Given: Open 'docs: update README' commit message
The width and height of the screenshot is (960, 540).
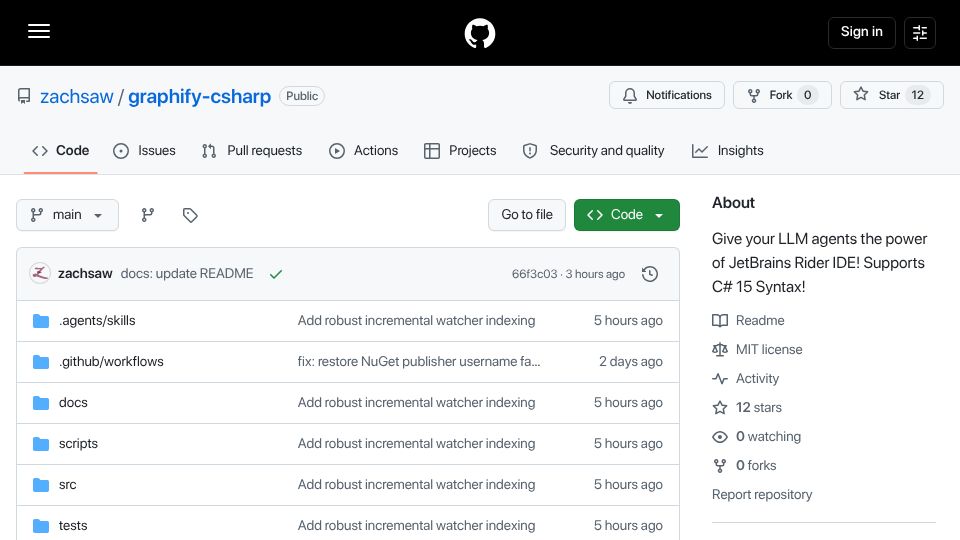Looking at the screenshot, I should pos(187,274).
